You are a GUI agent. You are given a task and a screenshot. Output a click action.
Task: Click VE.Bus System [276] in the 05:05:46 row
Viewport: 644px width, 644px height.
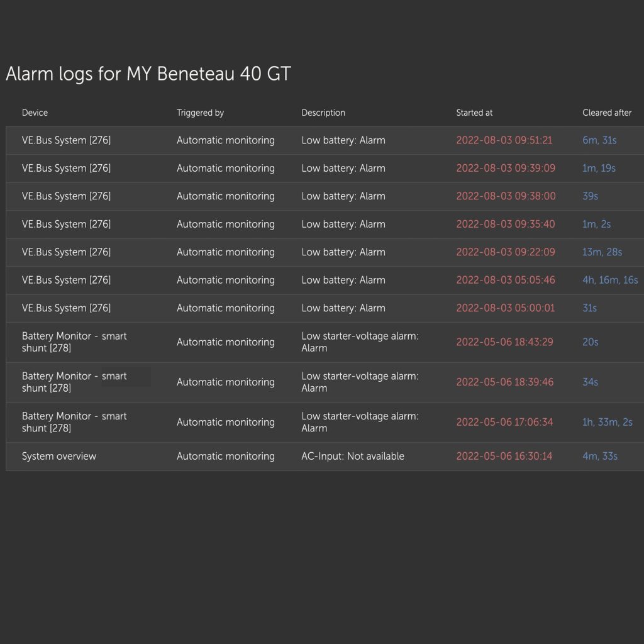pyautogui.click(x=66, y=280)
